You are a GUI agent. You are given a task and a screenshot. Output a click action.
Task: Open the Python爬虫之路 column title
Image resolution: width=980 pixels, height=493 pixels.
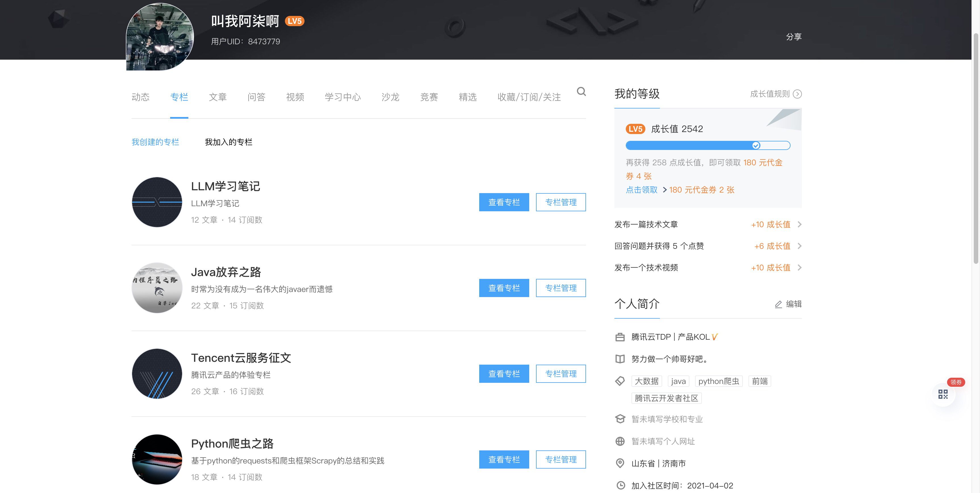pyautogui.click(x=232, y=444)
